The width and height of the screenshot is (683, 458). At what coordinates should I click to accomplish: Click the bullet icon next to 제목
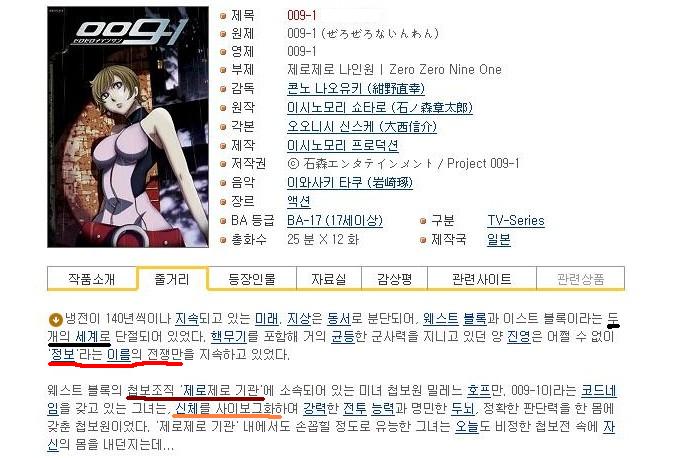tap(223, 16)
